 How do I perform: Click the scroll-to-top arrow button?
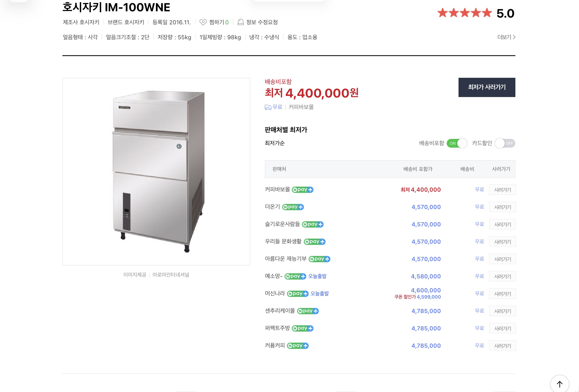tap(559, 384)
